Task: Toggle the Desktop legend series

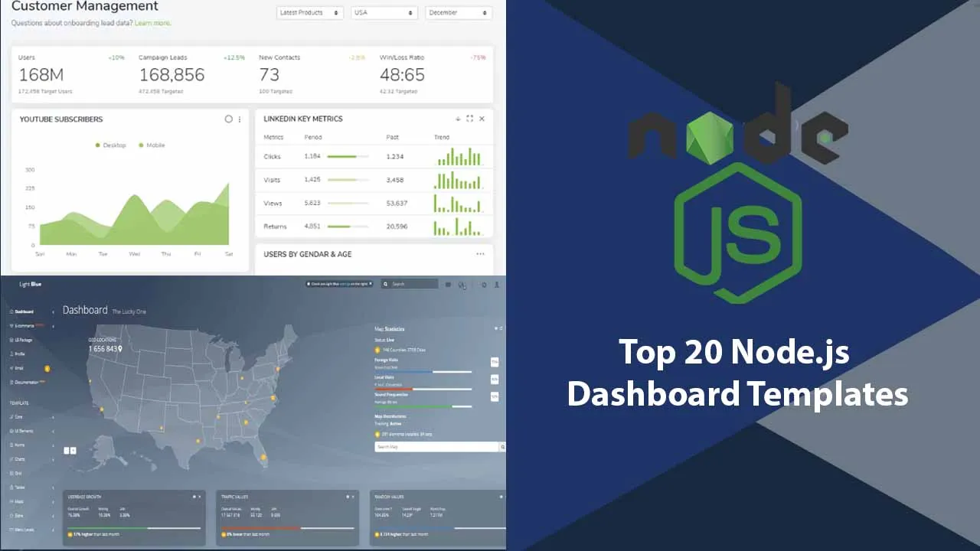Action: (x=110, y=145)
